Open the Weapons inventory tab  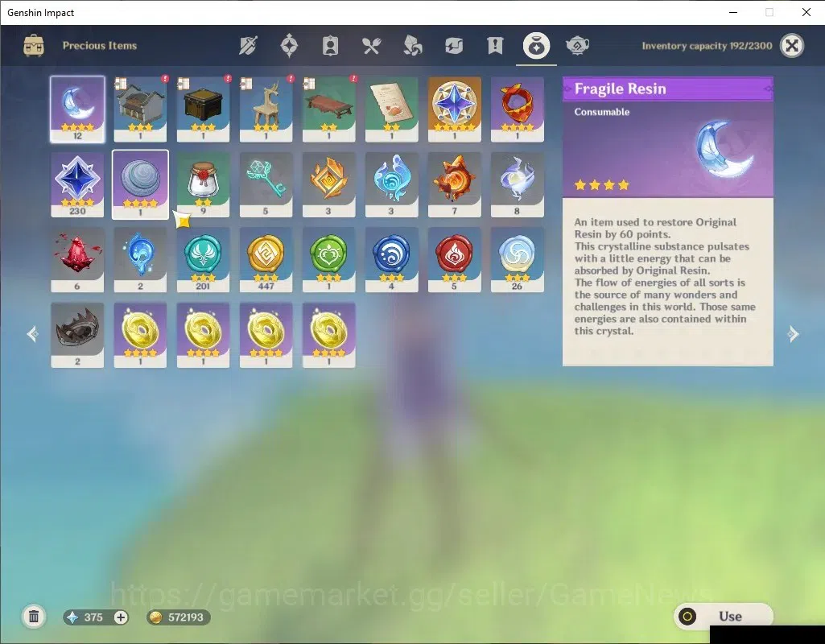pyautogui.click(x=248, y=46)
